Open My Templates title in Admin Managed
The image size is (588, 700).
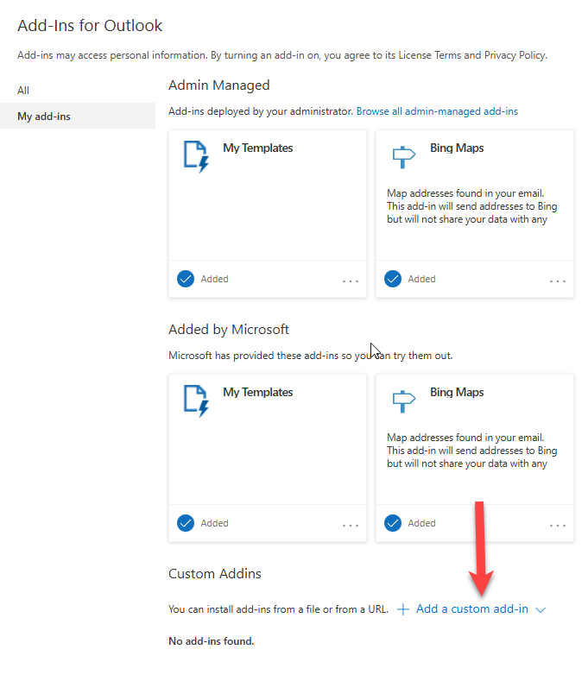tap(258, 148)
